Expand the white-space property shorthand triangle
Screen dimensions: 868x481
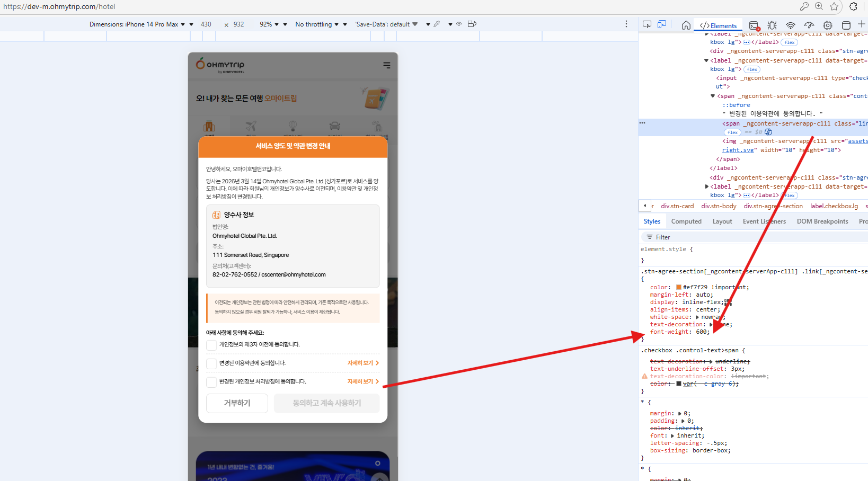tap(698, 317)
